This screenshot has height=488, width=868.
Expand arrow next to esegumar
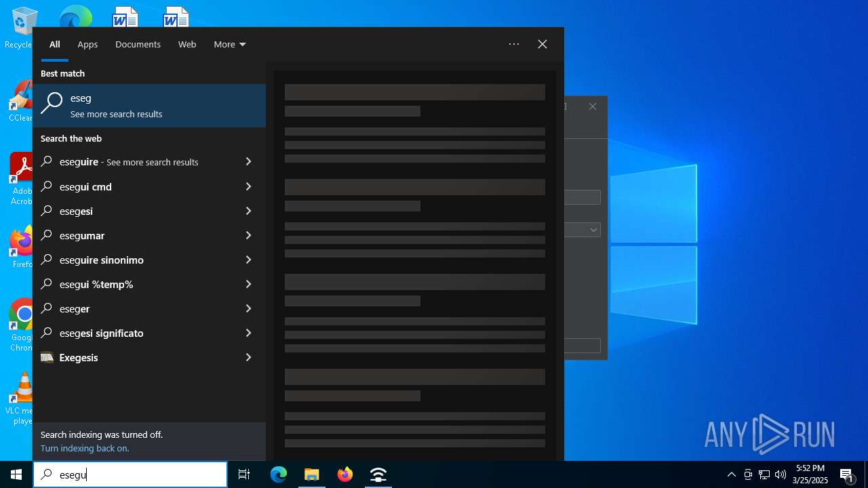pos(248,235)
